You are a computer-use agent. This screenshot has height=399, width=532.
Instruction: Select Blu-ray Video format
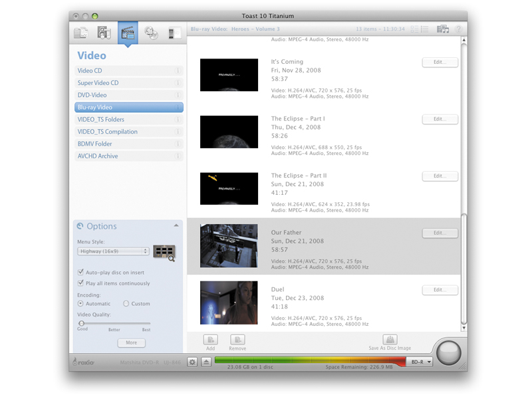(128, 107)
